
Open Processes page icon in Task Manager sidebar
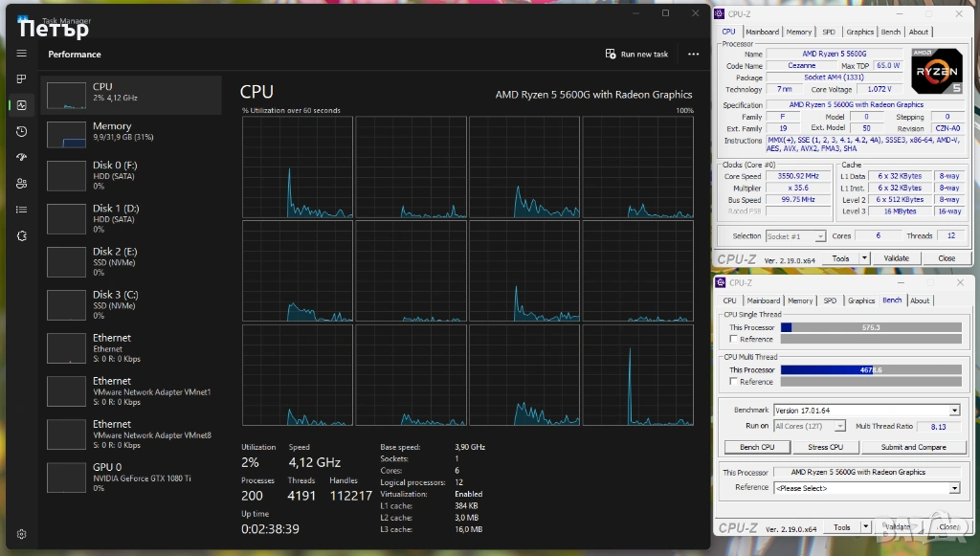tap(22, 78)
